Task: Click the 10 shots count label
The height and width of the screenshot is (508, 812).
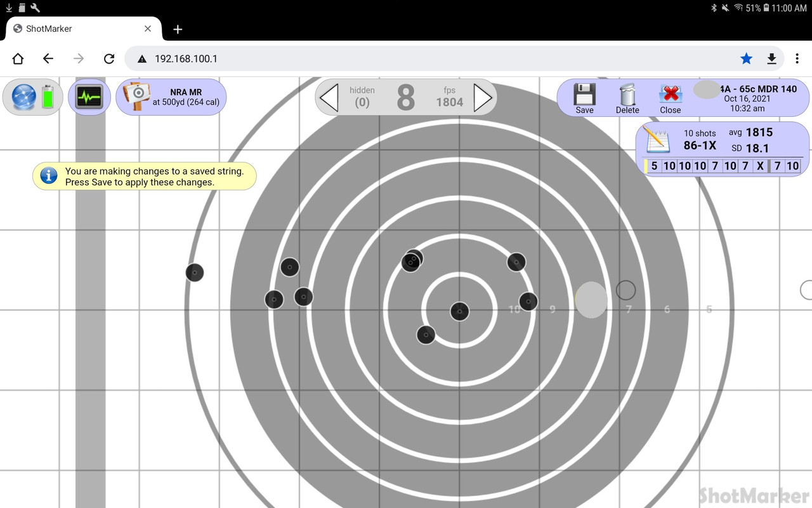Action: pos(700,133)
